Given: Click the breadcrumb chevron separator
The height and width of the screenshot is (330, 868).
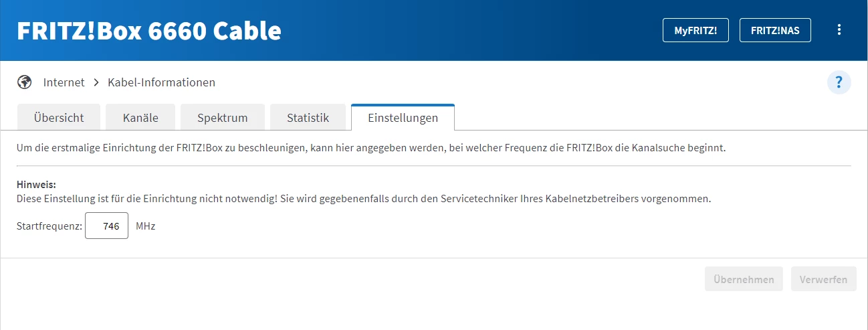Looking at the screenshot, I should point(96,82).
